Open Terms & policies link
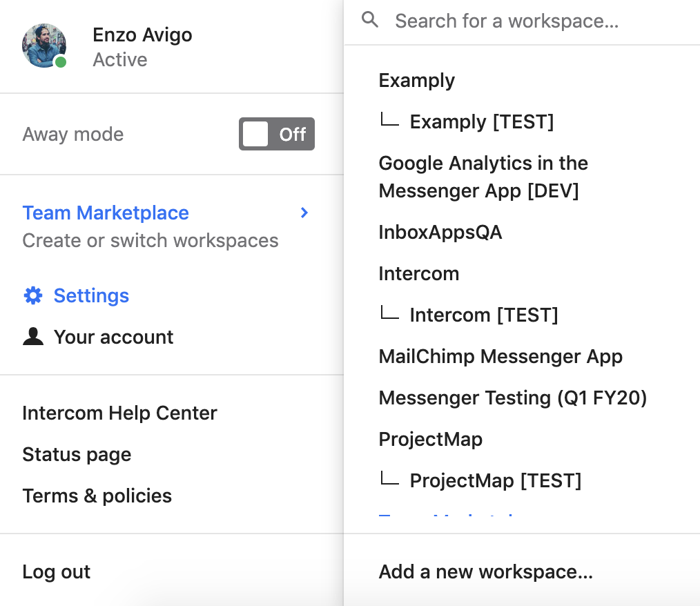The width and height of the screenshot is (700, 606). tap(97, 496)
